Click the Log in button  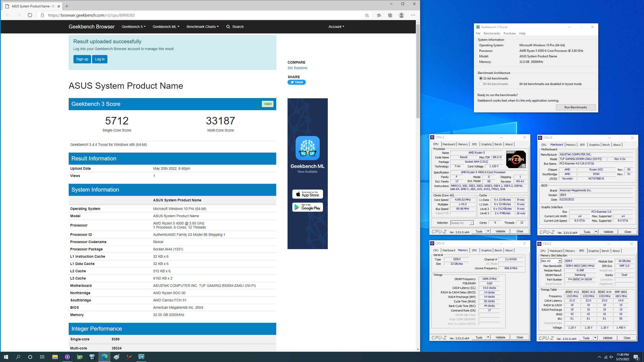[100, 59]
